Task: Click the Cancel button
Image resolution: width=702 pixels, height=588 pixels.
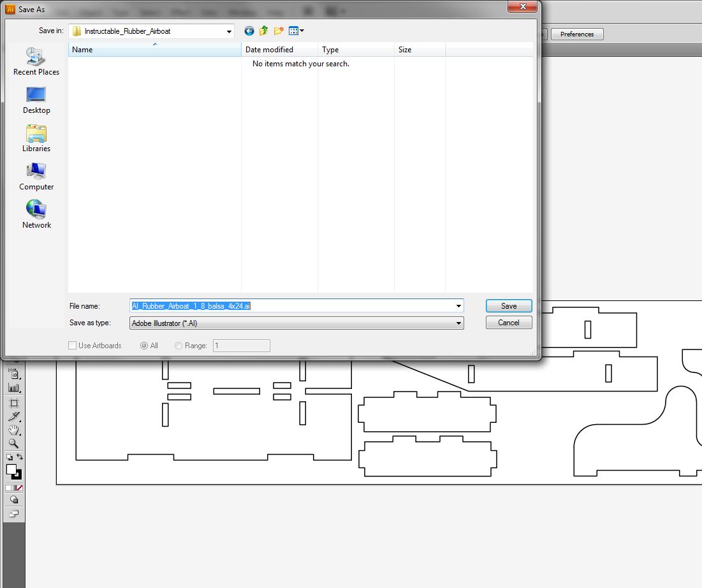Action: [x=509, y=323]
